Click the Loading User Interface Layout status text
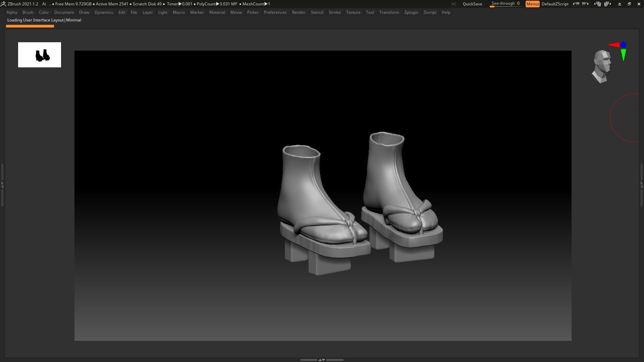Viewport: 644px width, 362px height. (44, 20)
